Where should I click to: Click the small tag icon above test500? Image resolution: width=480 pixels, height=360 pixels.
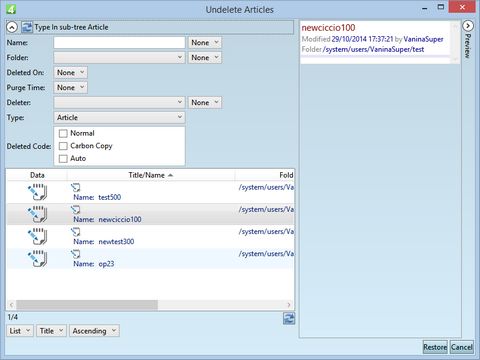(x=76, y=187)
